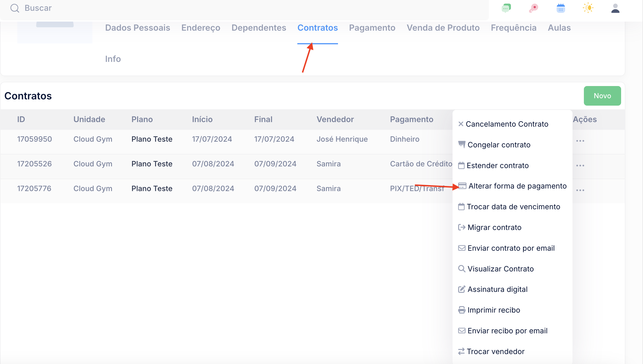Open the blue calendar icon
This screenshot has height=364, width=643.
click(561, 8)
